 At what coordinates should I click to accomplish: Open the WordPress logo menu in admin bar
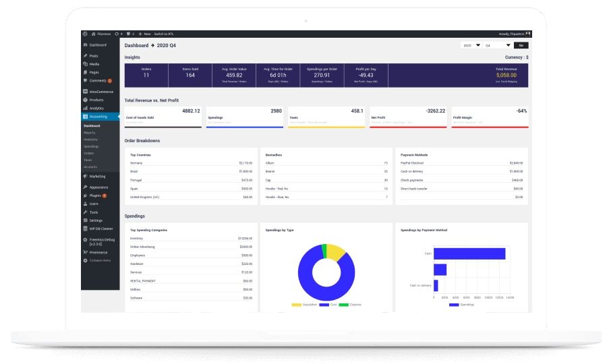click(x=85, y=34)
